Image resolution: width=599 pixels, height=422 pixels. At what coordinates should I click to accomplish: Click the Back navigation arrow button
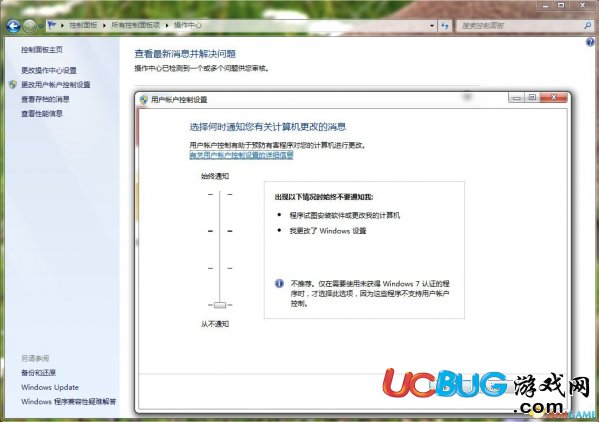(x=13, y=26)
